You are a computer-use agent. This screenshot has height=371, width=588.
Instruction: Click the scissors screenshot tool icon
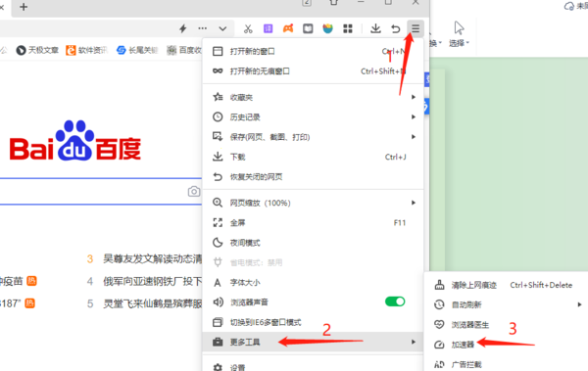(x=248, y=28)
